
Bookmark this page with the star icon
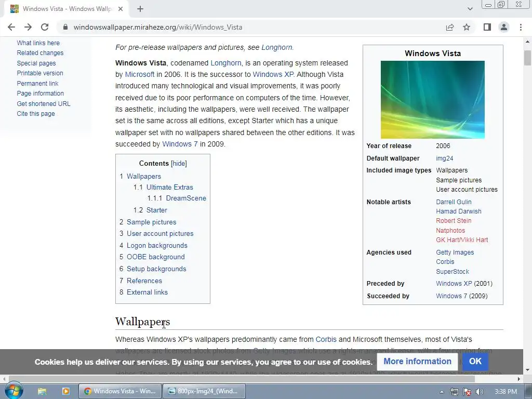pyautogui.click(x=467, y=27)
